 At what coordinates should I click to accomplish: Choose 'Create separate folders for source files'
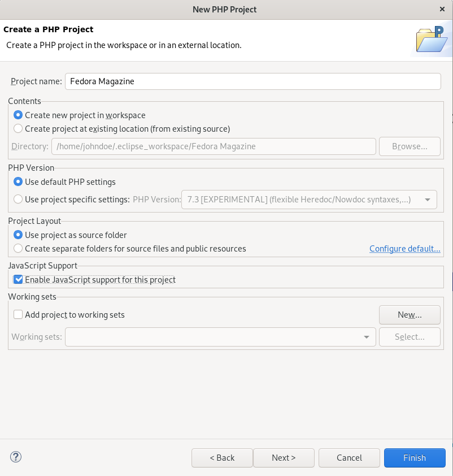tap(18, 248)
